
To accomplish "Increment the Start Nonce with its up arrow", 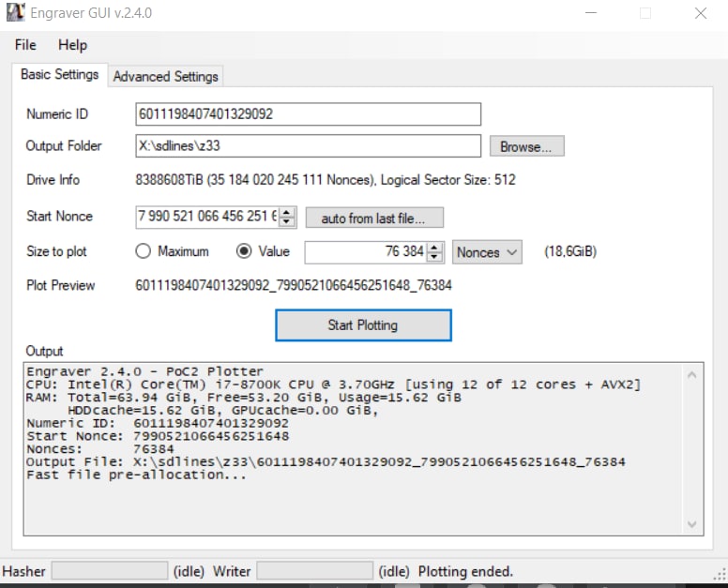I will pos(287,212).
